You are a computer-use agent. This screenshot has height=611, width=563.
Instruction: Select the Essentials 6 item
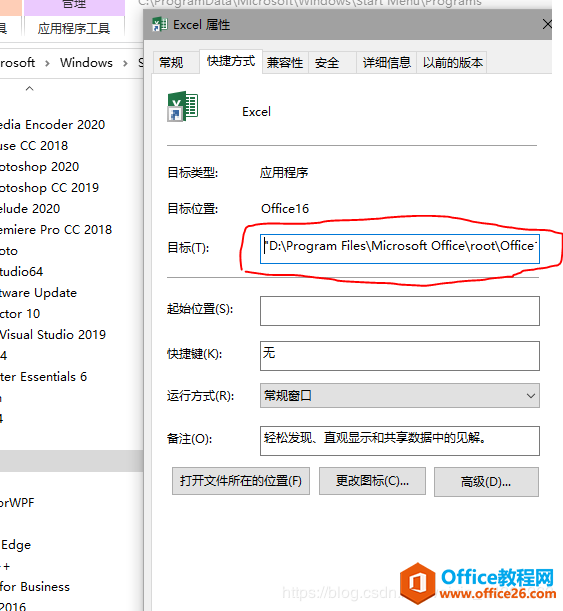[43, 377]
